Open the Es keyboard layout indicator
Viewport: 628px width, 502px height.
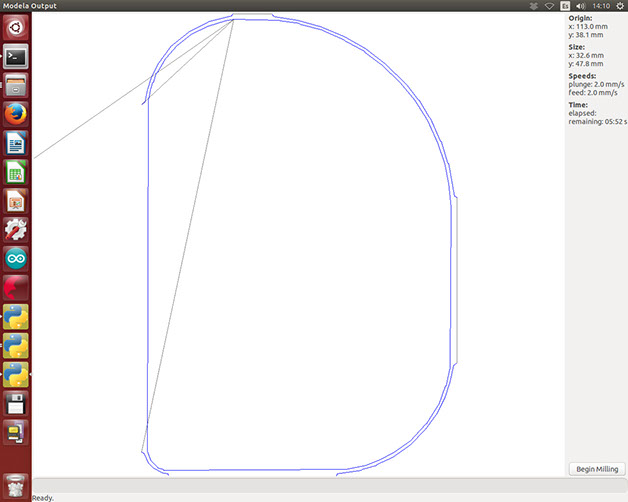click(x=565, y=6)
